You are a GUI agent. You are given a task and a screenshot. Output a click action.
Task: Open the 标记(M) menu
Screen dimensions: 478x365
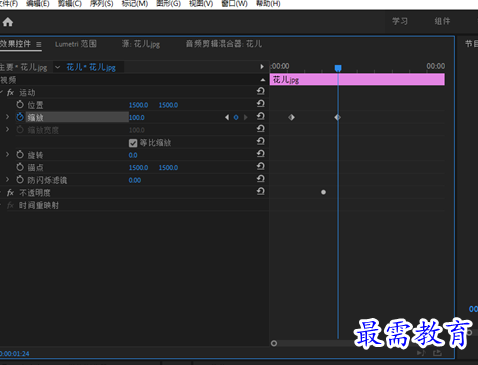(135, 4)
